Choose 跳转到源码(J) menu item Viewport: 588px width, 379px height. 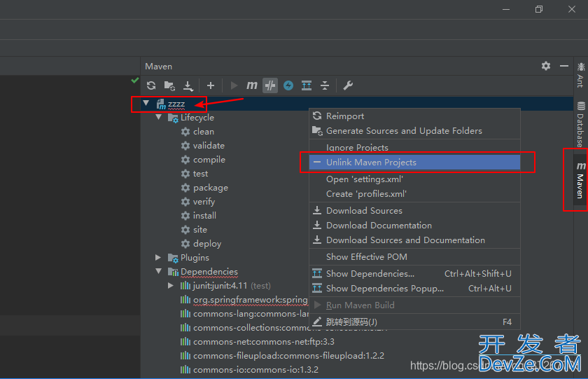[414, 322]
